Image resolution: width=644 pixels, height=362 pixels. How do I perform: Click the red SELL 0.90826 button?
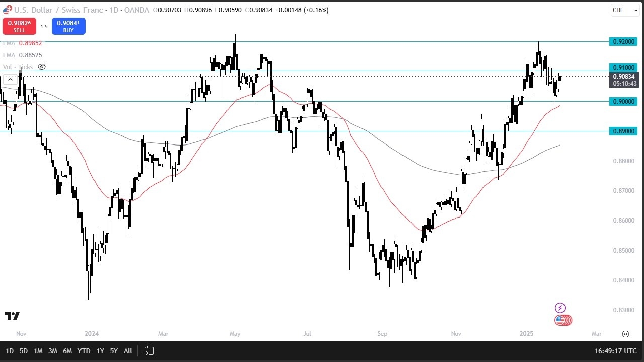(19, 26)
